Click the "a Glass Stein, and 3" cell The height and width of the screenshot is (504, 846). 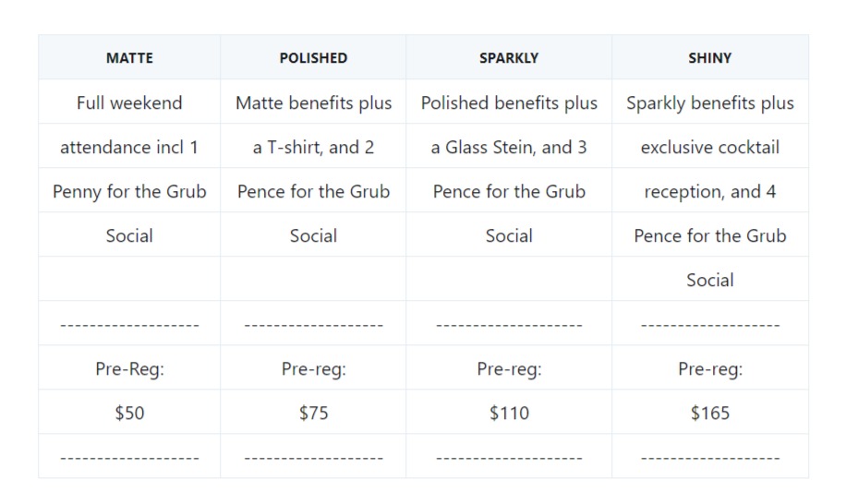click(509, 147)
